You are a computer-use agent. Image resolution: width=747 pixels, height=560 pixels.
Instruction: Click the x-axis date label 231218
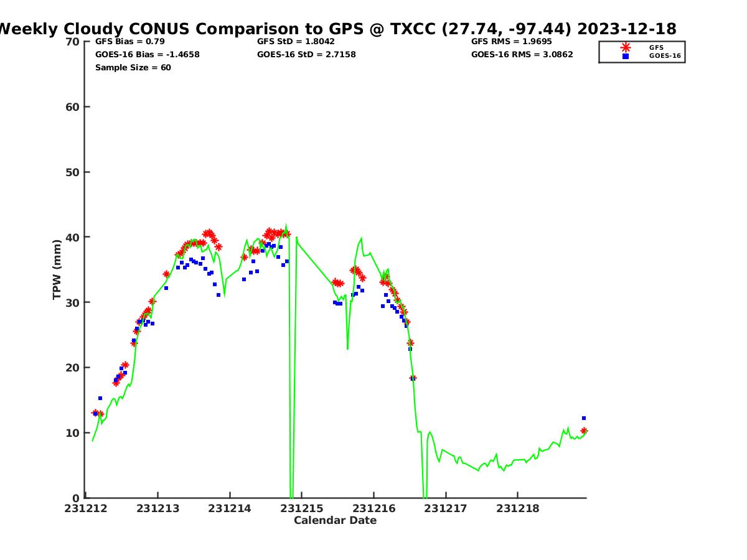pos(517,508)
